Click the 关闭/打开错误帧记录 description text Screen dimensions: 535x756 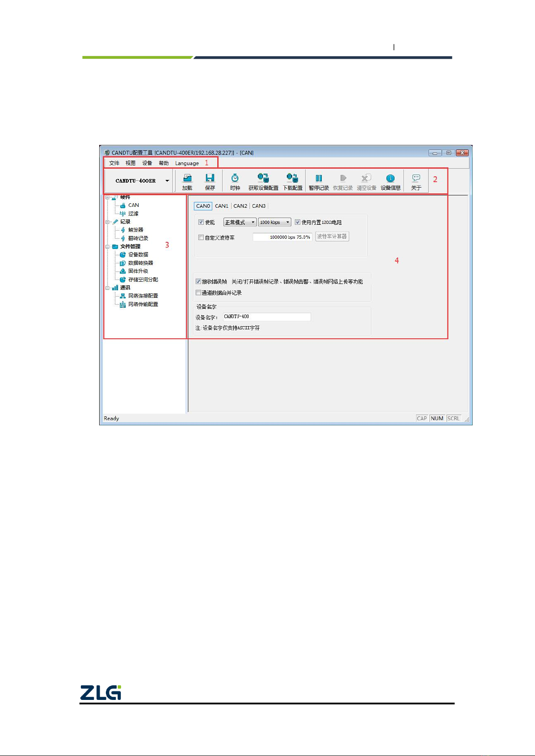(x=297, y=281)
